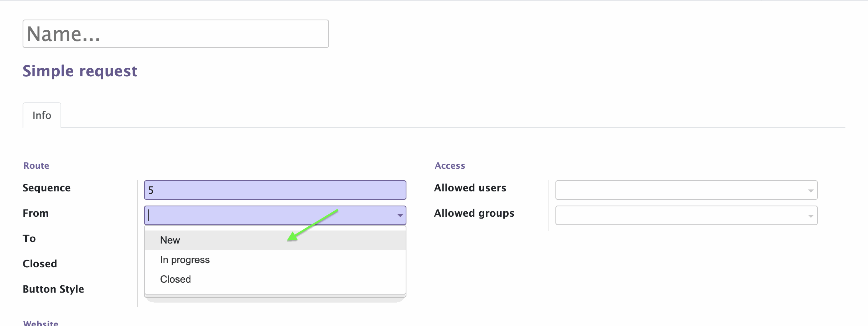The height and width of the screenshot is (326, 868).
Task: Click the Simple request heading link
Action: pos(80,71)
